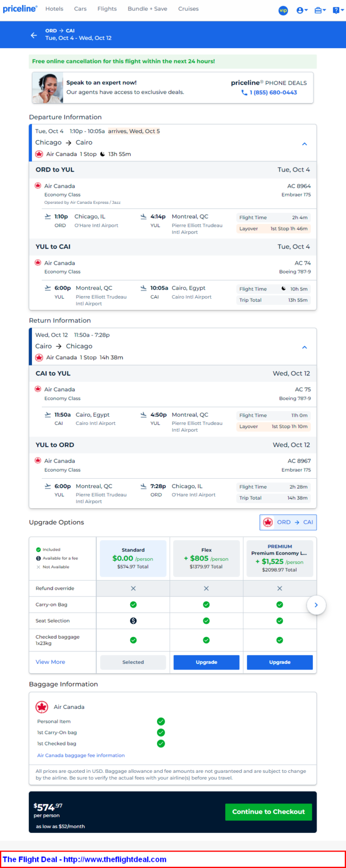This screenshot has height=868, width=346.
Task: Click Premium Checked baggage included checkmark
Action: 279,640
